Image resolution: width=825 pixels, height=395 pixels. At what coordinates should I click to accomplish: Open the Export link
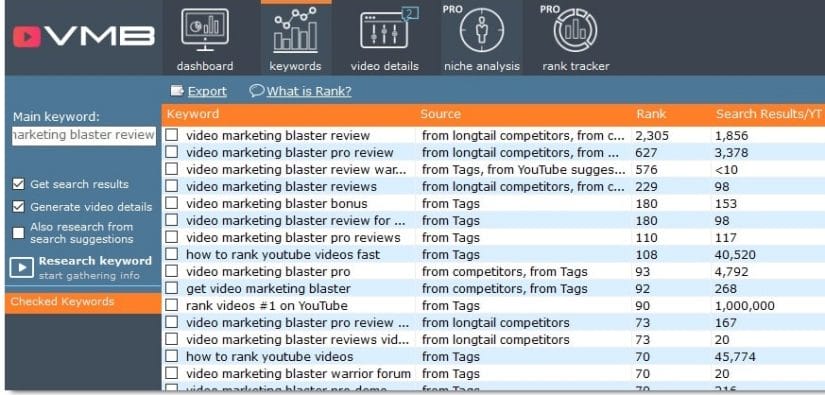coord(207,92)
